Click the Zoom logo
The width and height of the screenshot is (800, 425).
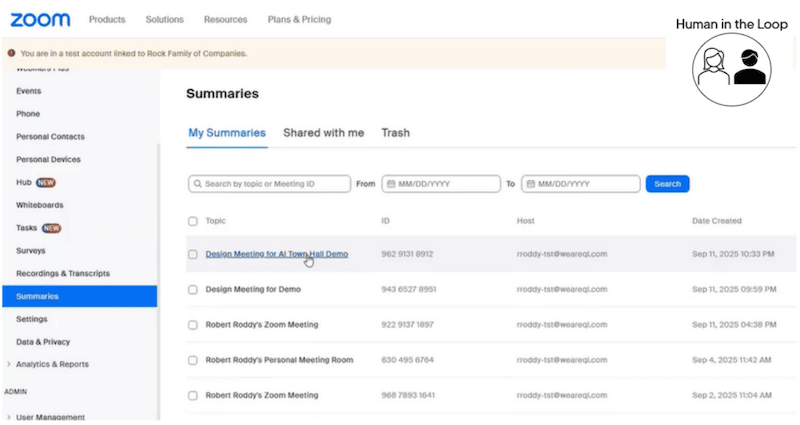coord(40,20)
